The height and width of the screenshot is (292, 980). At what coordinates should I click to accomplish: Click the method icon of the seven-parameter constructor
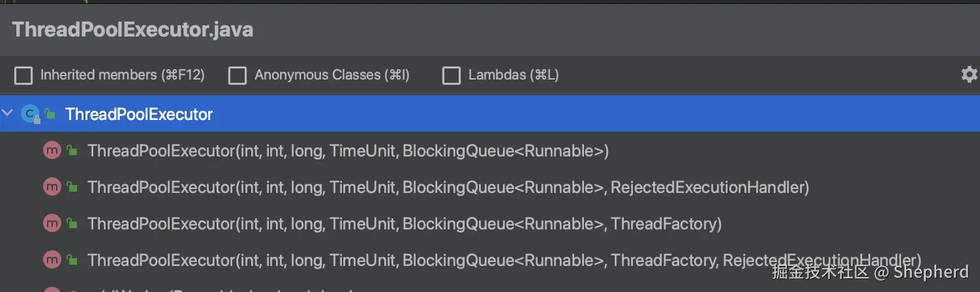(x=52, y=260)
